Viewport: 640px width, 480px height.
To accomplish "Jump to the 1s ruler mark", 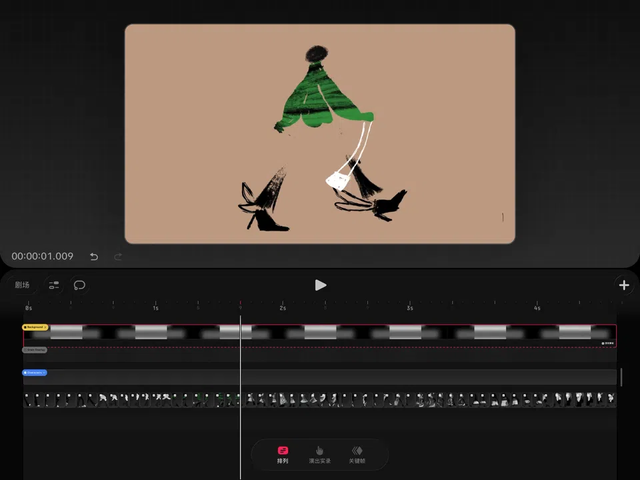I will (156, 306).
